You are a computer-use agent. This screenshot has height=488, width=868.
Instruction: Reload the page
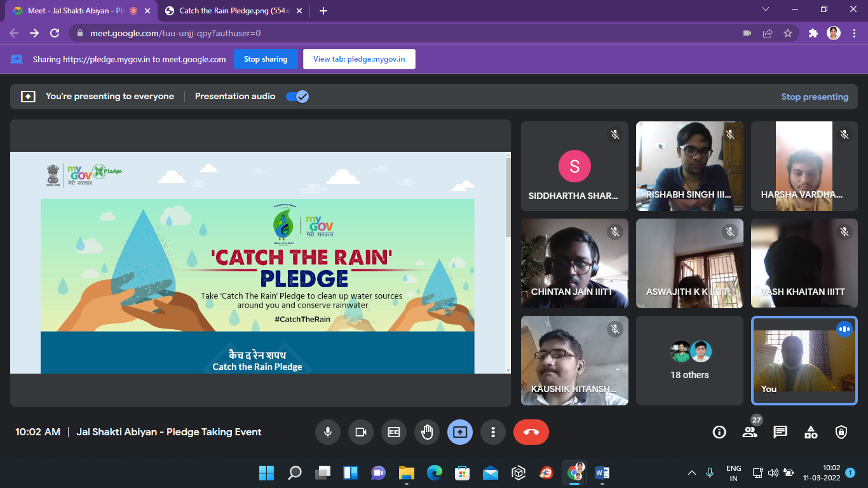point(55,33)
